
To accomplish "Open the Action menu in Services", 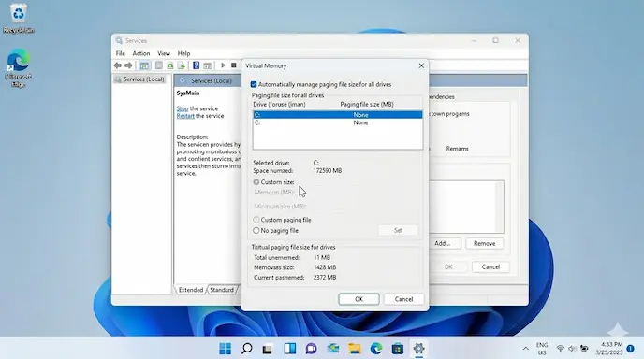I will tap(140, 53).
